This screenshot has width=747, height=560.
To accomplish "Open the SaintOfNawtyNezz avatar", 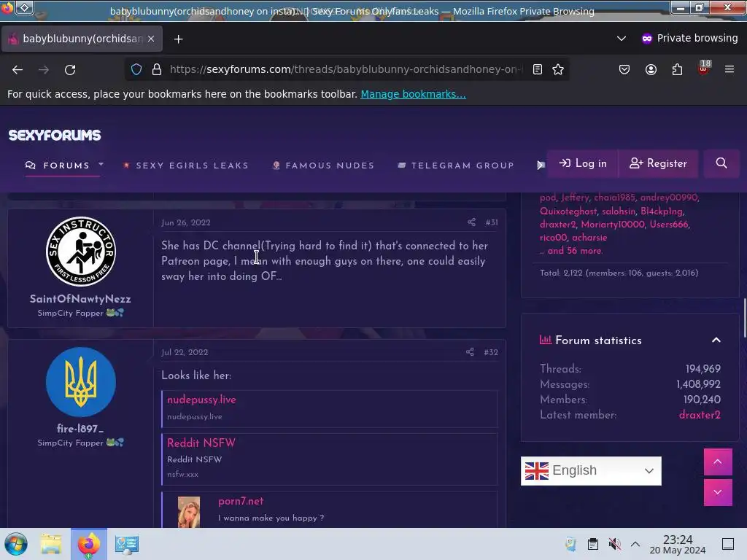I will click(81, 252).
